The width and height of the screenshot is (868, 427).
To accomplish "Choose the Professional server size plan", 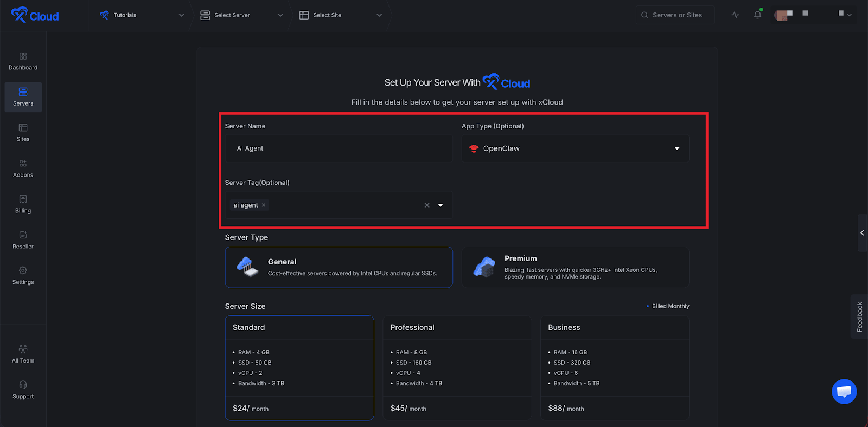I will [457, 367].
